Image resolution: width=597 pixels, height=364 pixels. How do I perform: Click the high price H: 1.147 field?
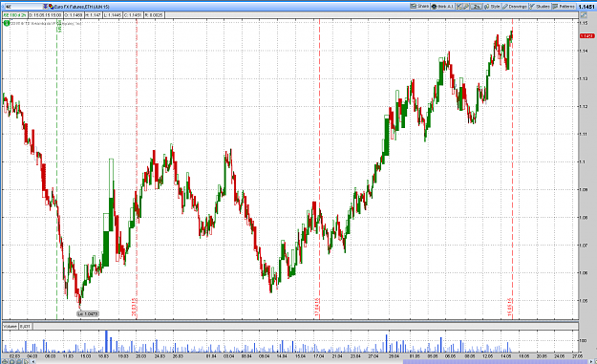pyautogui.click(x=93, y=15)
